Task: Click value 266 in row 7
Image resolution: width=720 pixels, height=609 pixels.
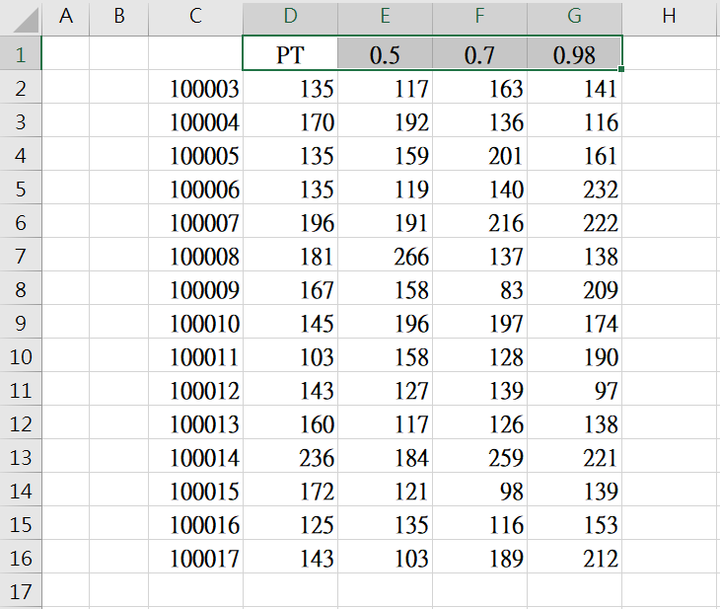Action: (385, 255)
